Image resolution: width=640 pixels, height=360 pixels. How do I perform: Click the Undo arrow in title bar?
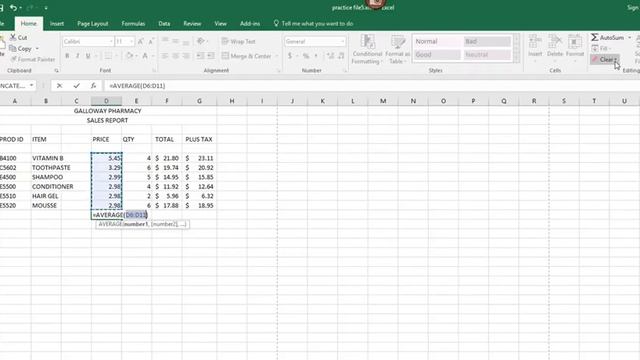(13, 7)
